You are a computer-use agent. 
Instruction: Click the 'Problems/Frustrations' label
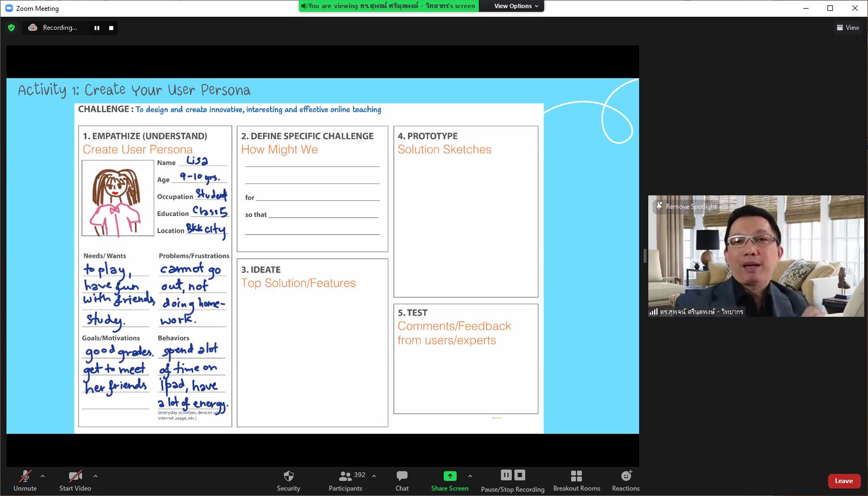pos(194,256)
